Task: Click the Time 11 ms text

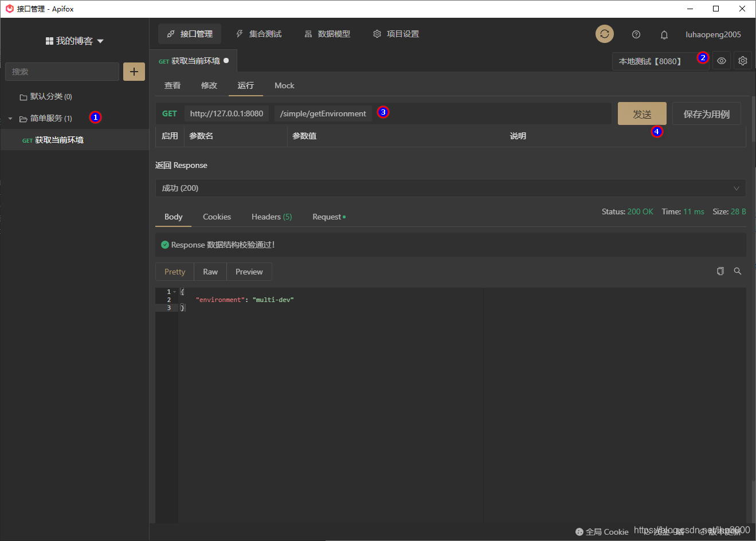Action: pyautogui.click(x=683, y=211)
